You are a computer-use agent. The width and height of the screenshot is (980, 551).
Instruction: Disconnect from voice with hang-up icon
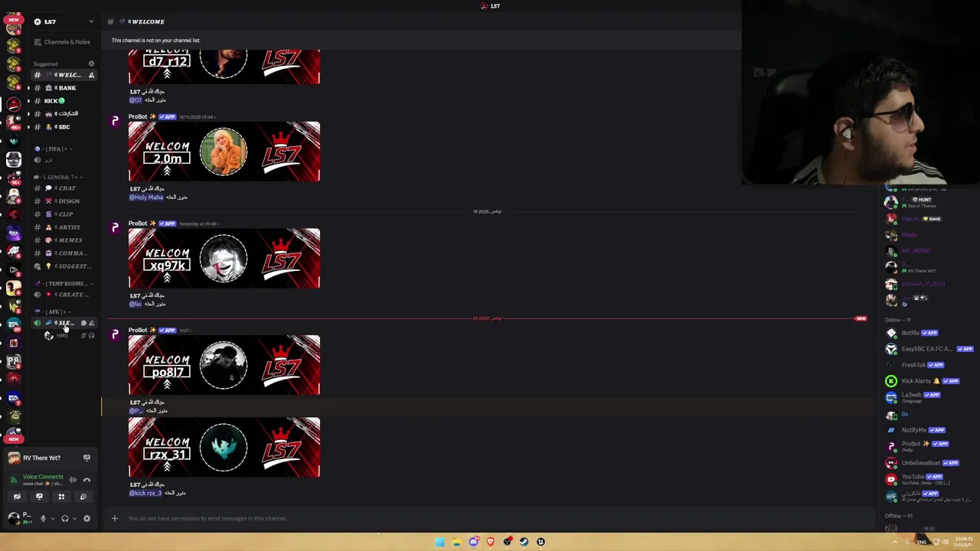point(87,480)
